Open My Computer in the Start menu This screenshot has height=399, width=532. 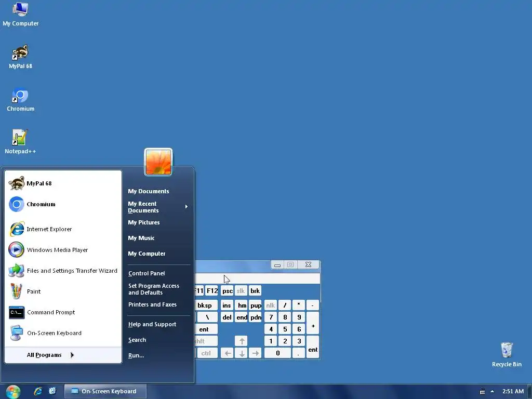[x=158, y=254]
